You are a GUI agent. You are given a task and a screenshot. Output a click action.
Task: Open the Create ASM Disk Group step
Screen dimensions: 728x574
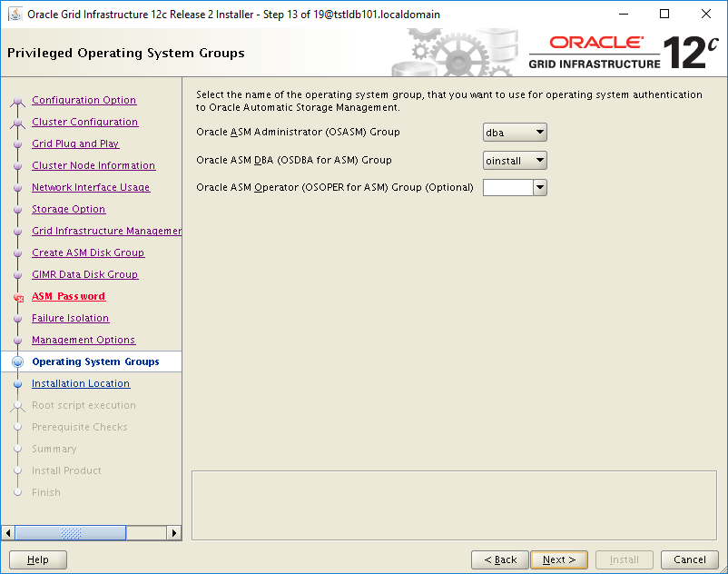(88, 252)
